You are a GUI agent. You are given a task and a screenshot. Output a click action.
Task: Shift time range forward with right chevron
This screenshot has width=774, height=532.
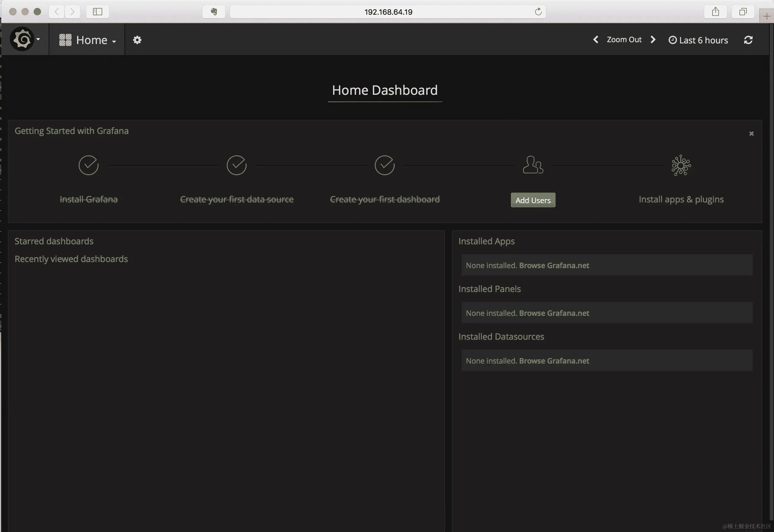[x=653, y=40]
